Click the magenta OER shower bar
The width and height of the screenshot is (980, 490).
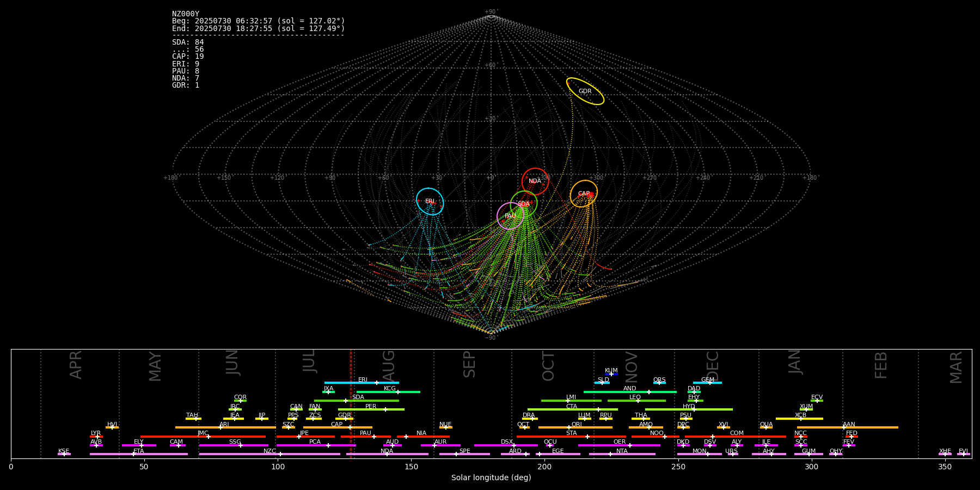(x=619, y=445)
